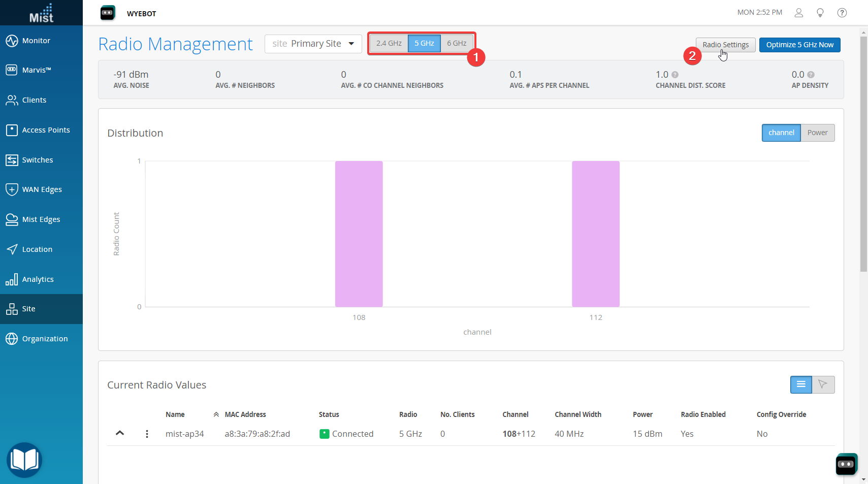This screenshot has width=868, height=484.
Task: Click the Radio Enabled column header
Action: coord(703,414)
